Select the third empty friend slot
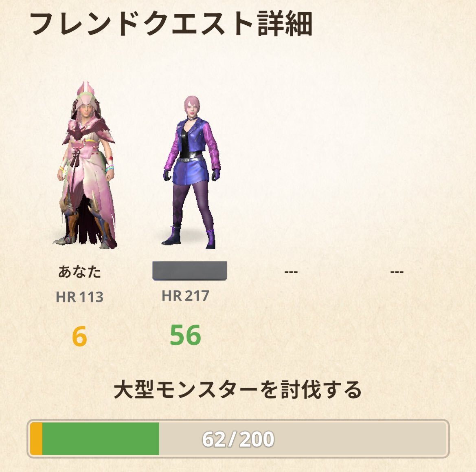 pos(291,271)
